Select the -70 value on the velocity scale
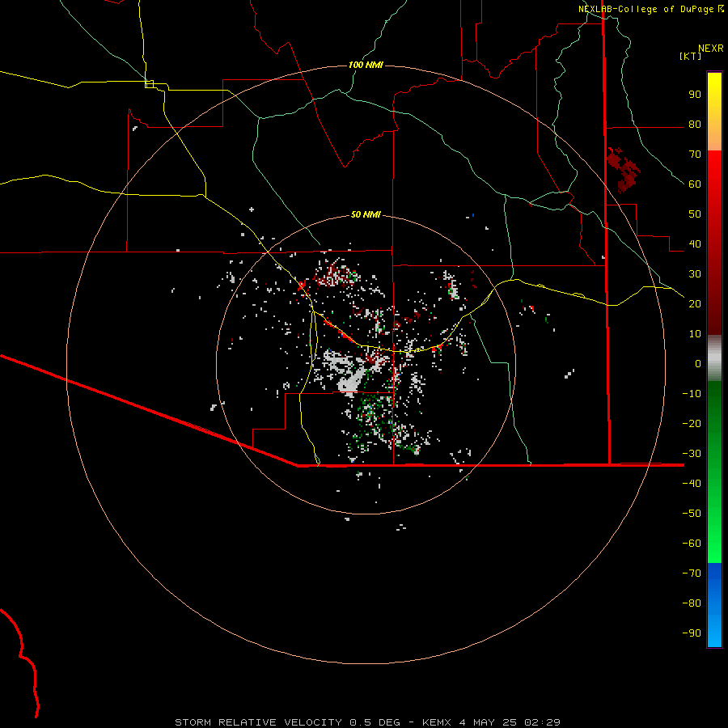 [692, 573]
